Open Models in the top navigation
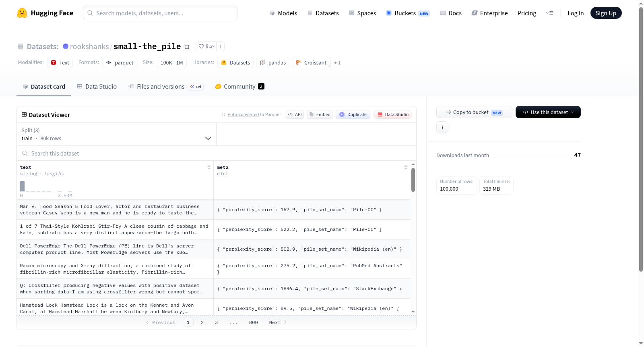The image size is (644, 347). (x=283, y=13)
